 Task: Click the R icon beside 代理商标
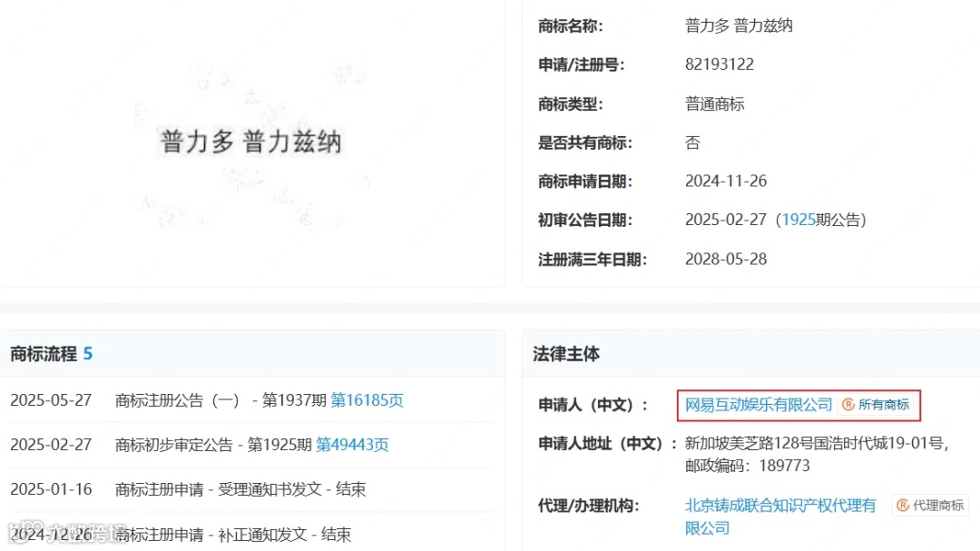tap(903, 506)
